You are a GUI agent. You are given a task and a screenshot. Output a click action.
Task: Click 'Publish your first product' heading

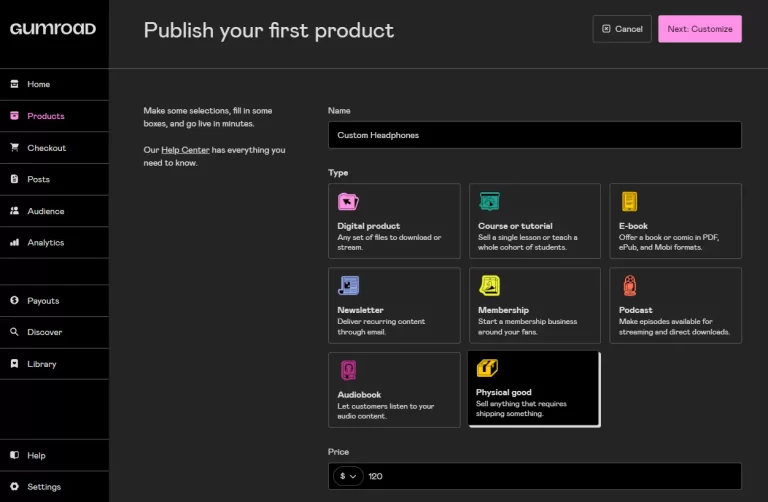(268, 30)
